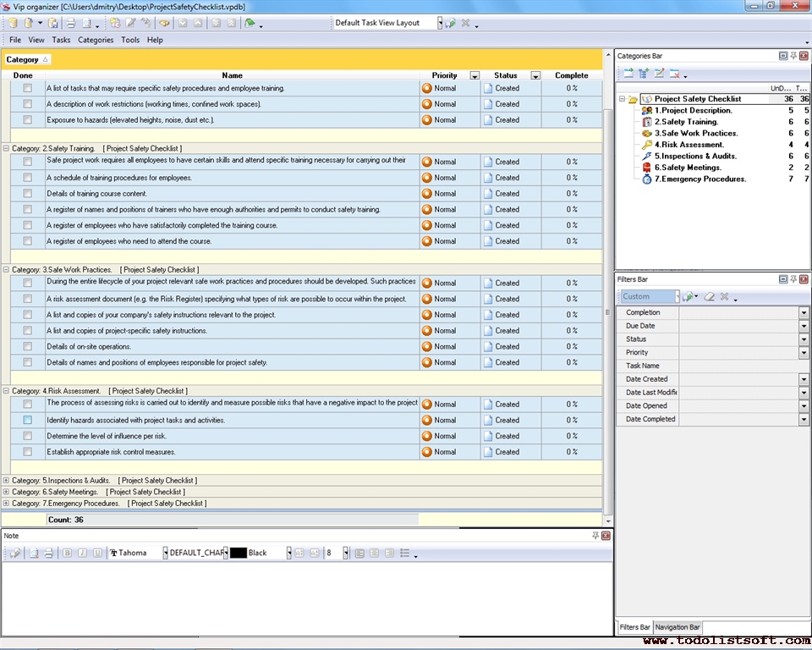Click the green flag icon in the toolbar
The width and height of the screenshot is (812, 650).
pos(250,23)
